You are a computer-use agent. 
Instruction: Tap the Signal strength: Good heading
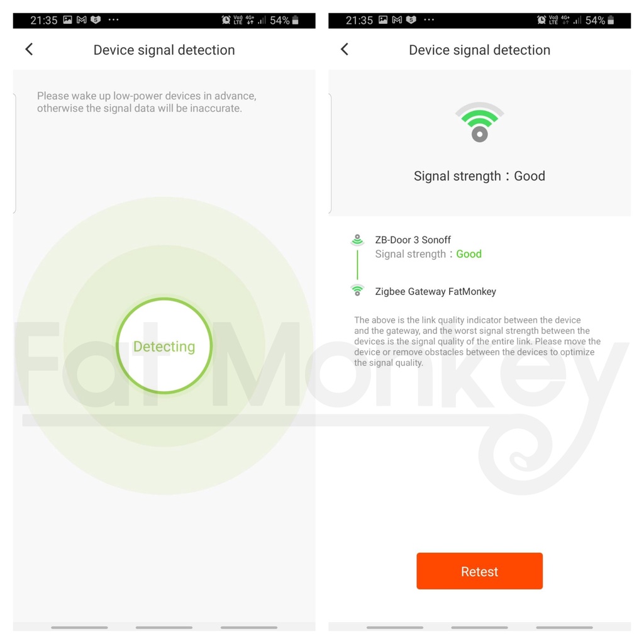pyautogui.click(x=479, y=176)
